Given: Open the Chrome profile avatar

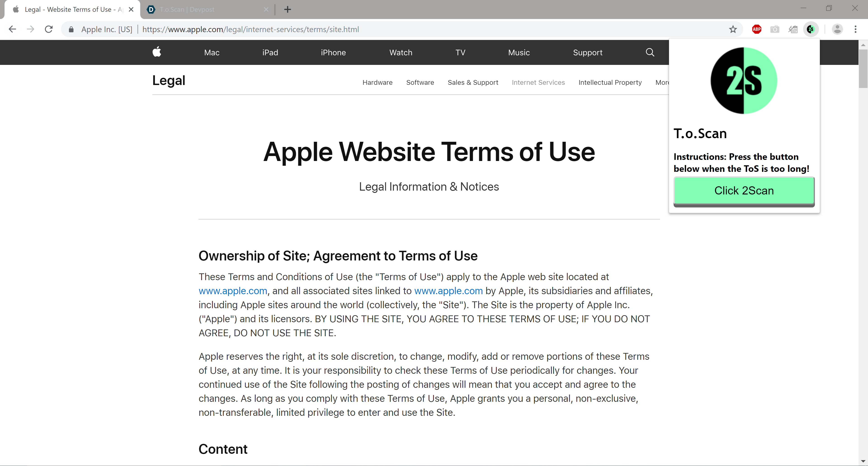Looking at the screenshot, I should (837, 29).
